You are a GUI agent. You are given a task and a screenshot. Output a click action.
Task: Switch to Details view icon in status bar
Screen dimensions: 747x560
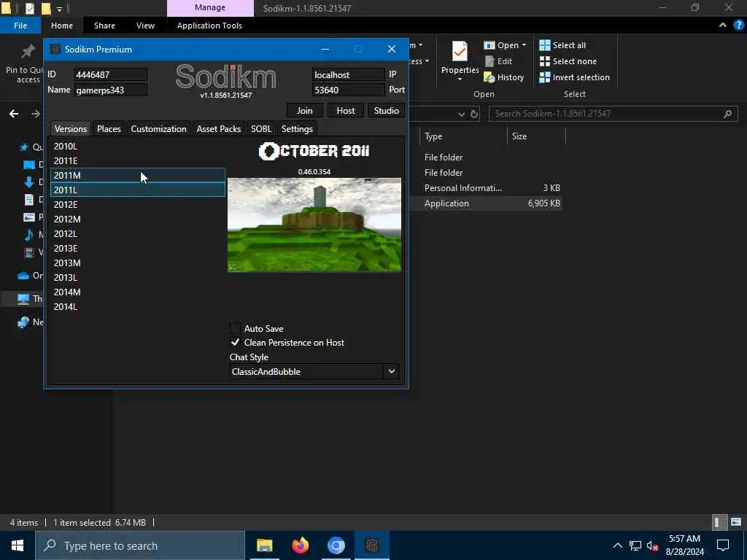(718, 522)
